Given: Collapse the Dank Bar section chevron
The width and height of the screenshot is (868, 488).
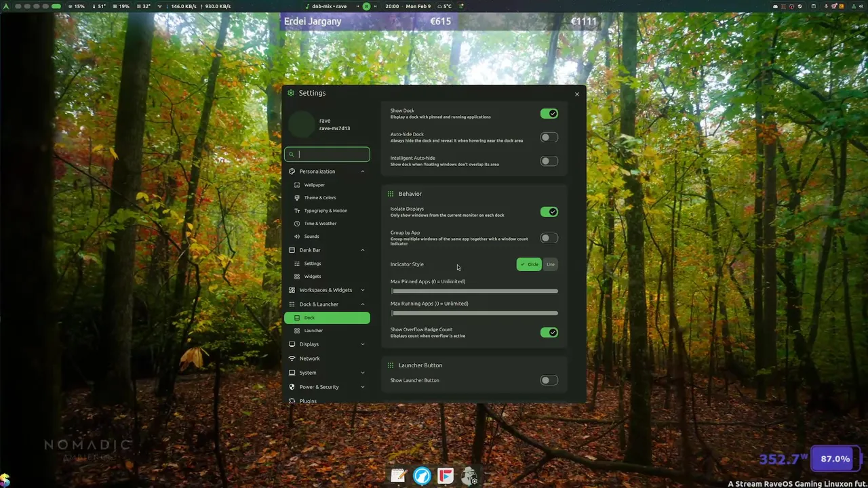Looking at the screenshot, I should [x=363, y=250].
